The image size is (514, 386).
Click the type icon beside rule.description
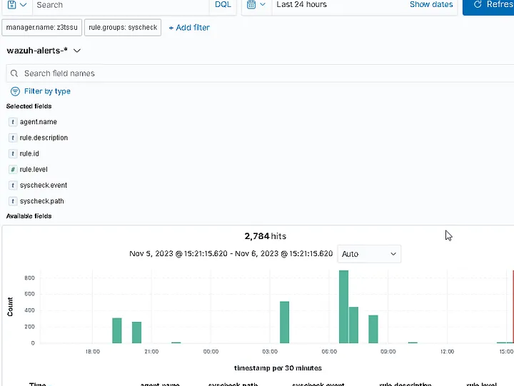[13, 138]
